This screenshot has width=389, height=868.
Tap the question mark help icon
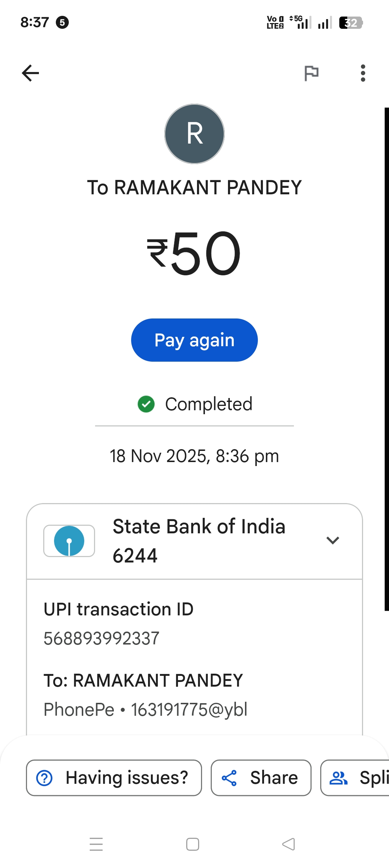pos(45,778)
